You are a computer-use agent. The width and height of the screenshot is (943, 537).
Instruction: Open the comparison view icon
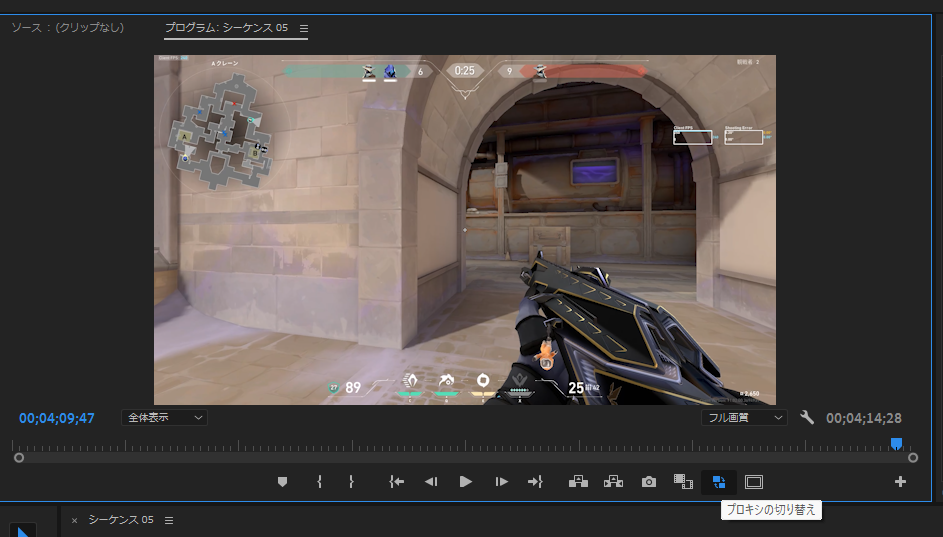(683, 482)
